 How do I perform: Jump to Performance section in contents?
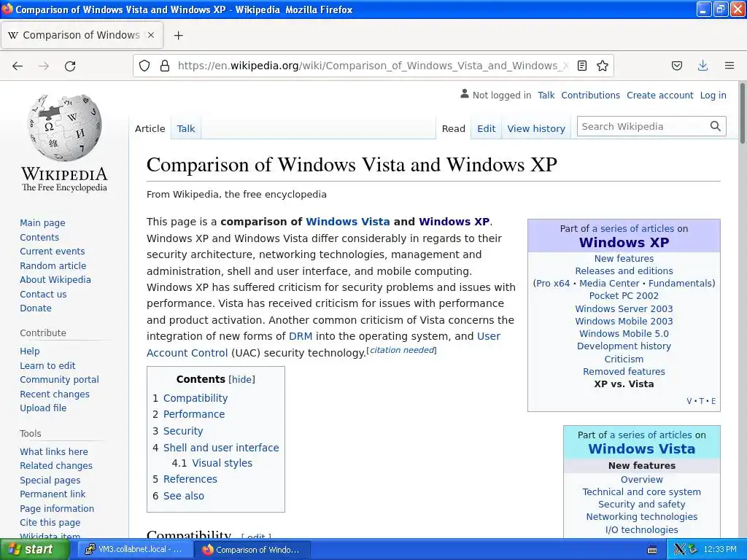tap(194, 414)
